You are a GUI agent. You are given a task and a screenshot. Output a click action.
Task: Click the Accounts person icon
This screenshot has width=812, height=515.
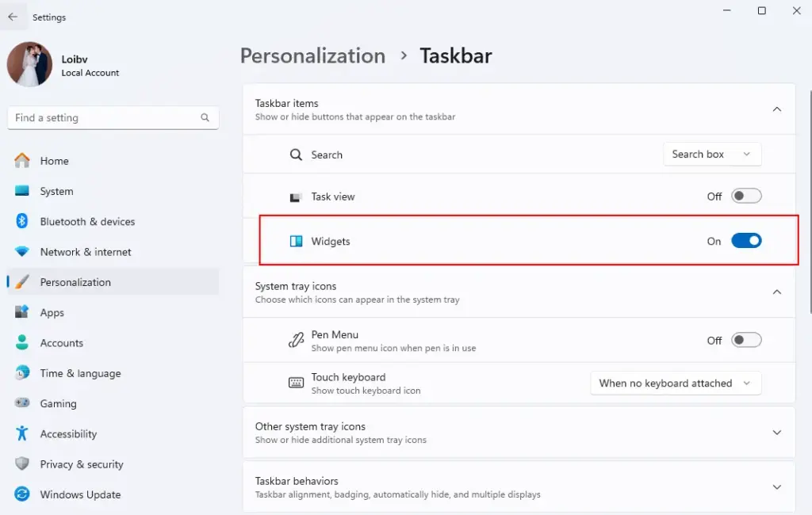21,342
